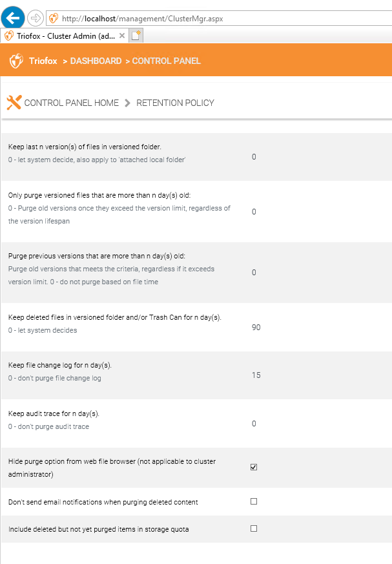The height and width of the screenshot is (564, 392).
Task: Click the site favicon in the address bar
Action: tap(54, 18)
